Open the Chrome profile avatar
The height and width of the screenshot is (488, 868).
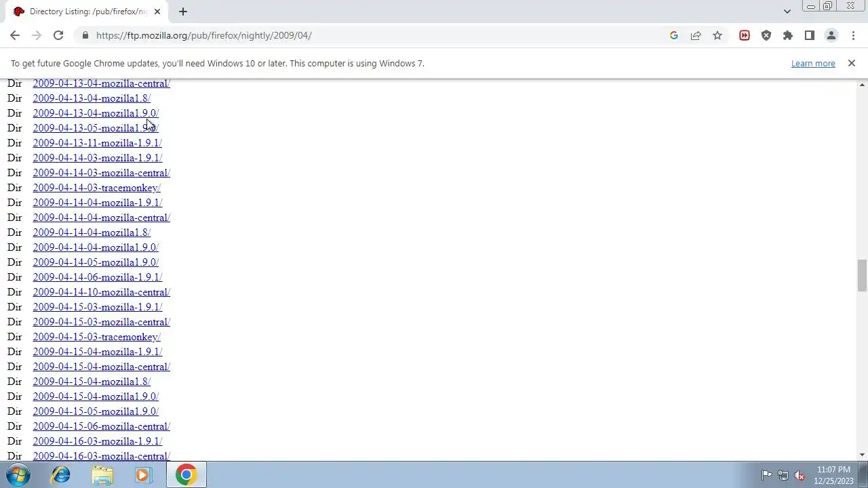point(831,35)
